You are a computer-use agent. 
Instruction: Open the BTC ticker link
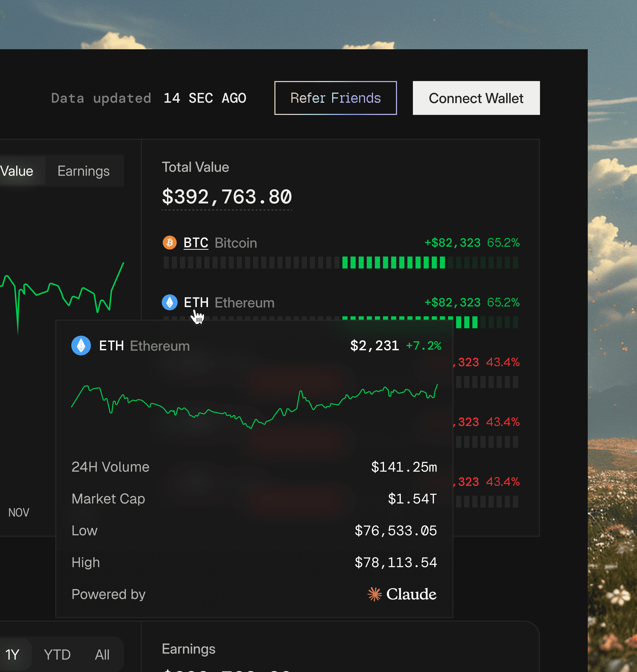click(x=196, y=243)
